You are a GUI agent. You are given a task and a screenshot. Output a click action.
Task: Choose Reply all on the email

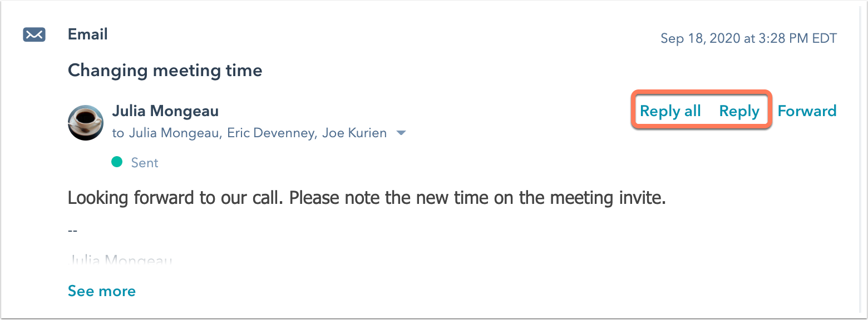click(x=670, y=111)
